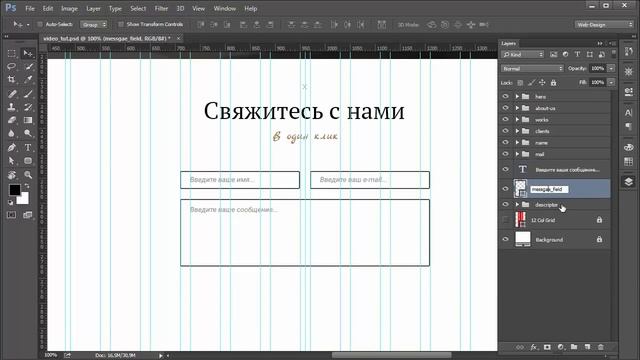Enable Show Transform Controls checkbox

pyautogui.click(x=121, y=24)
